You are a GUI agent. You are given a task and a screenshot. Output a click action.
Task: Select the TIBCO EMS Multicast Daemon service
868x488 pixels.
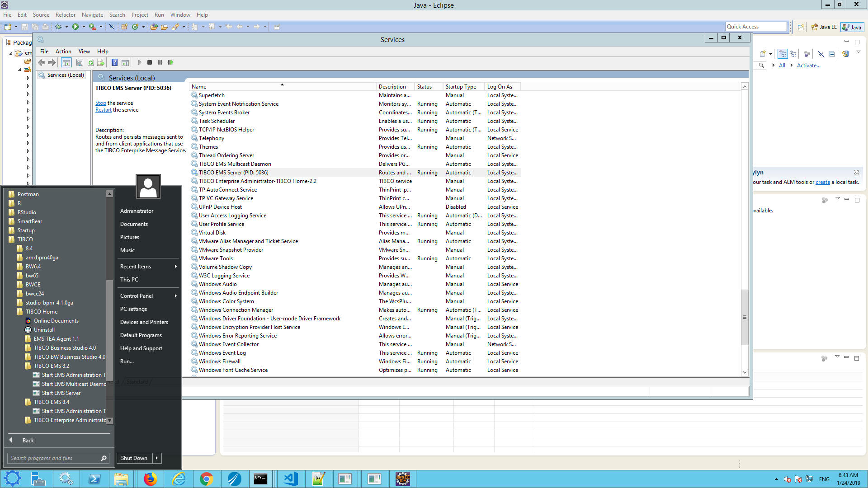pos(354,164)
